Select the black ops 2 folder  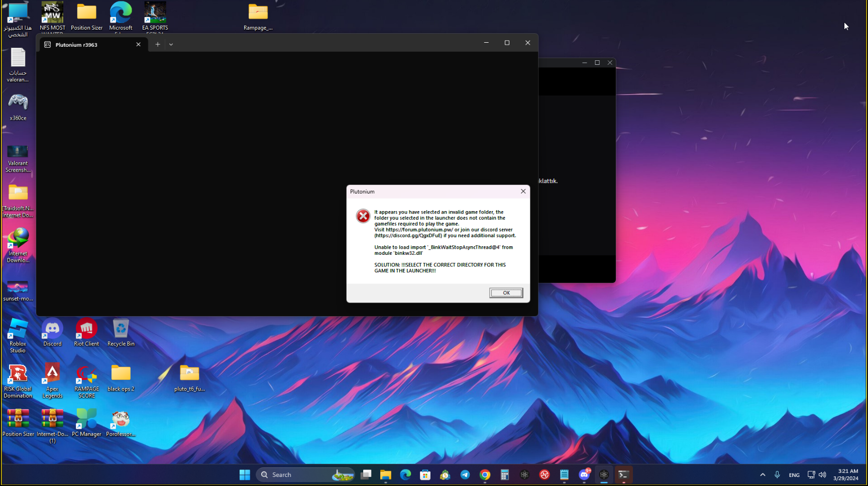point(121,378)
